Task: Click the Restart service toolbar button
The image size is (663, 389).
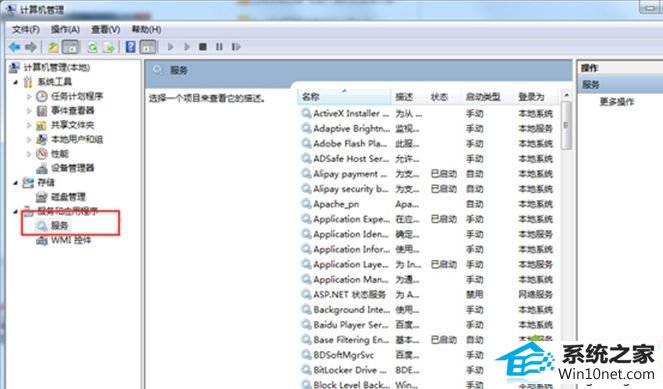Action: (236, 47)
